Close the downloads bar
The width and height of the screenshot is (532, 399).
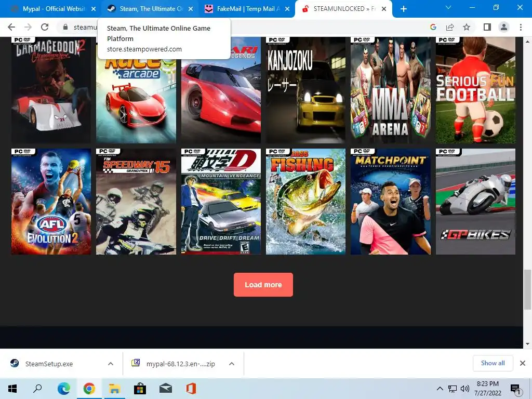523,363
